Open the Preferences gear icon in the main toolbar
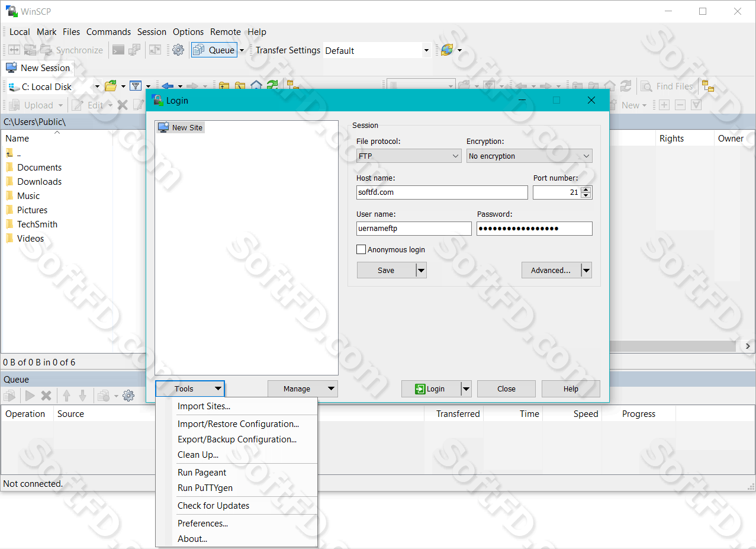 [x=178, y=50]
